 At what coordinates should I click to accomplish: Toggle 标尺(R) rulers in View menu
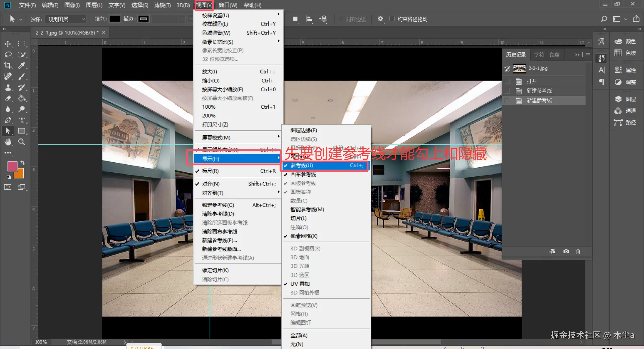tap(237, 171)
